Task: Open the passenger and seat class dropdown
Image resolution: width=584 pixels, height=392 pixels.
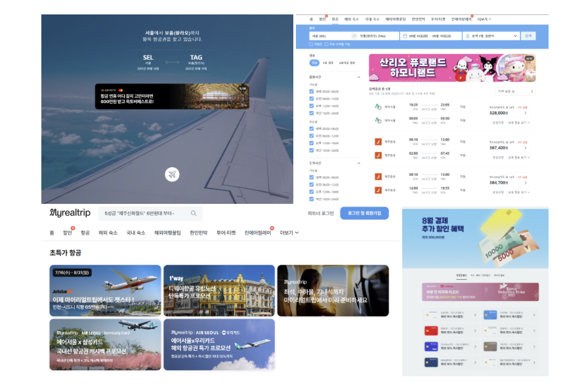Action: tap(491, 36)
